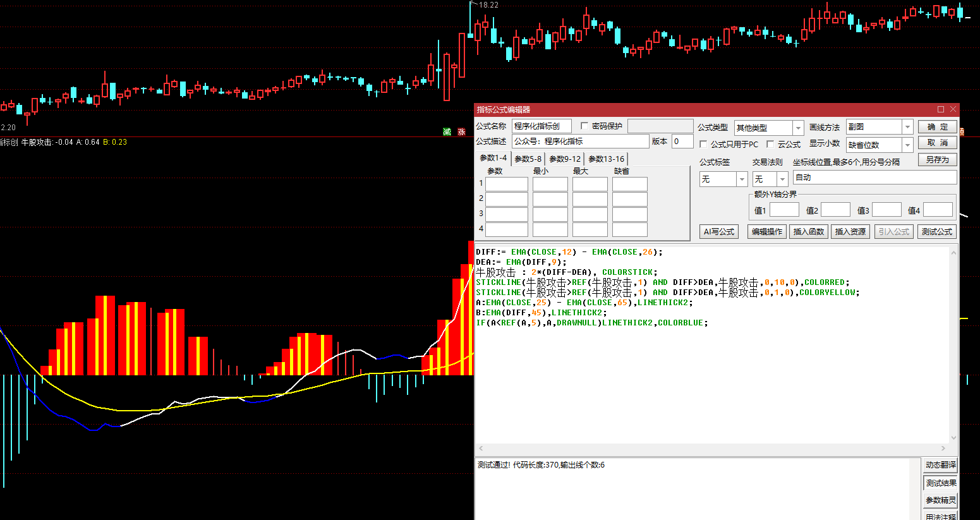This screenshot has height=520, width=980.
Task: Click the 公式名称 input field
Action: [541, 126]
